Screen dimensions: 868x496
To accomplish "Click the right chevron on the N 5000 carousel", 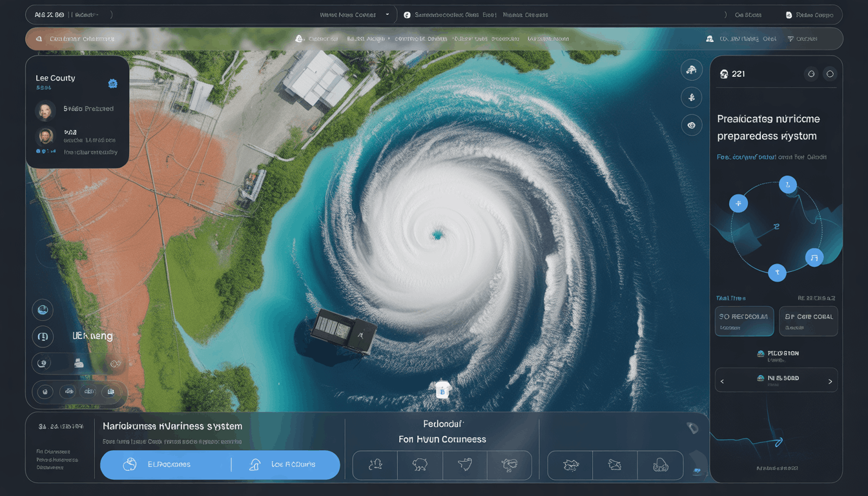I will click(x=832, y=380).
